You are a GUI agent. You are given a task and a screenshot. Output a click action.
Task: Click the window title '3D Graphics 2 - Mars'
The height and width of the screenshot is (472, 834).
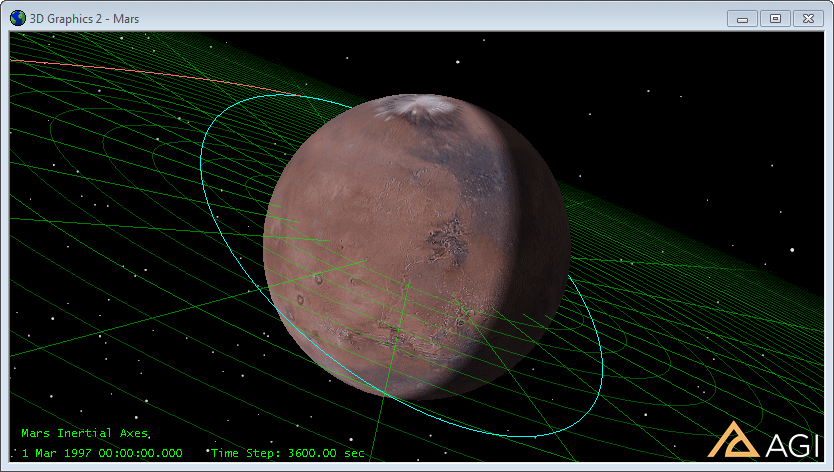[85, 18]
